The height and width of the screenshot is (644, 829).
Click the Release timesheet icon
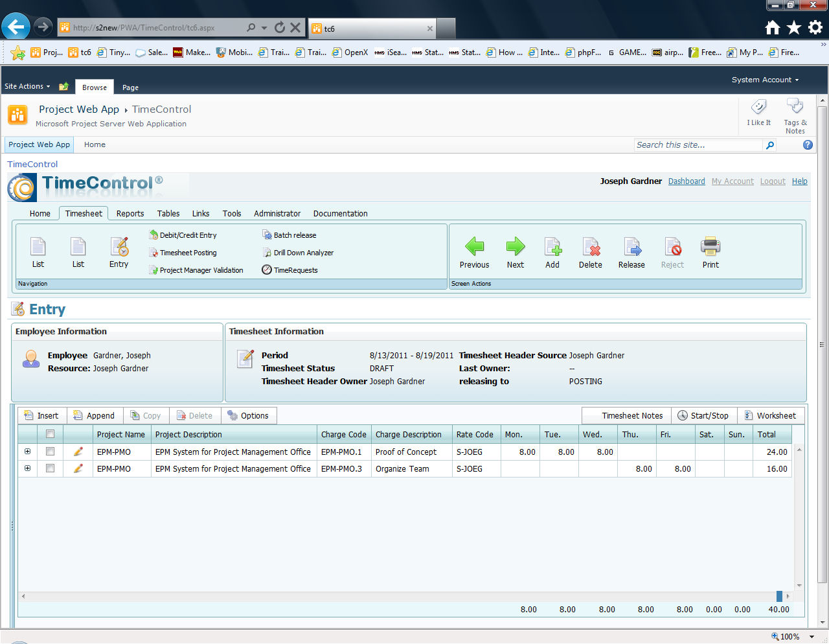pos(631,247)
